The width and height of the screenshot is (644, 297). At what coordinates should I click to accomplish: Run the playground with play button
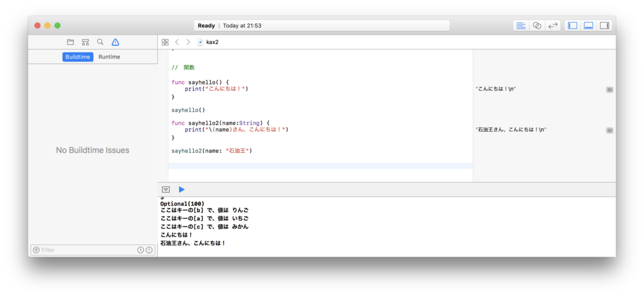point(182,189)
